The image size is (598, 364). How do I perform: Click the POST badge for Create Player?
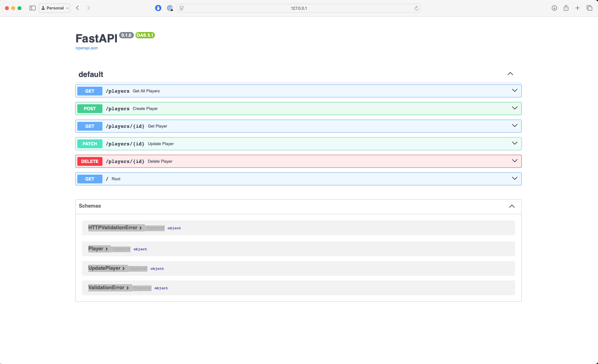(x=90, y=109)
